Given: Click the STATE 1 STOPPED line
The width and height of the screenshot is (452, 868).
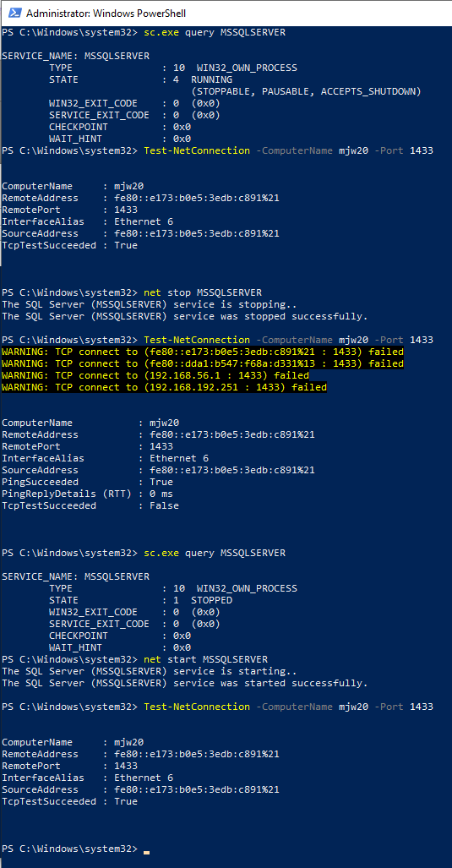Looking at the screenshot, I should point(140,600).
